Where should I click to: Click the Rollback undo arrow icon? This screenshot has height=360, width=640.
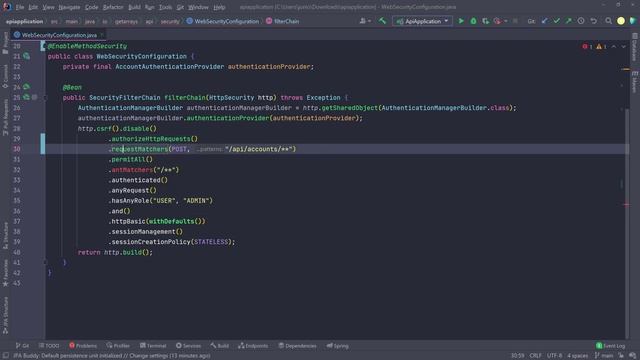593,21
